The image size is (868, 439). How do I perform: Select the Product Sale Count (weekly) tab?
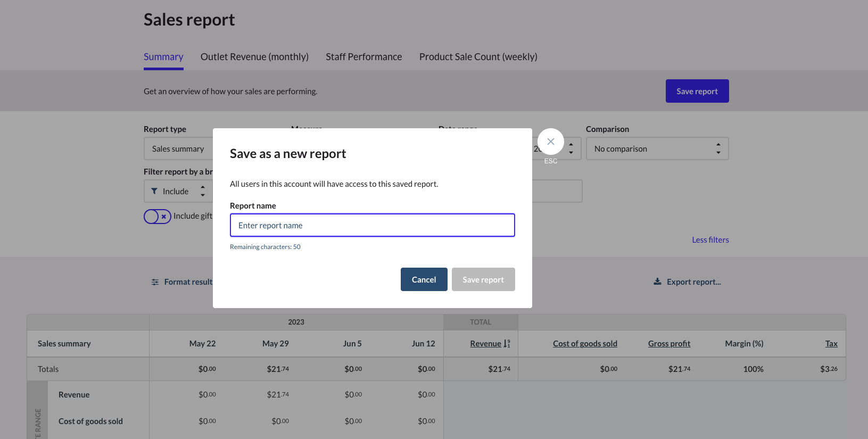coord(478,57)
